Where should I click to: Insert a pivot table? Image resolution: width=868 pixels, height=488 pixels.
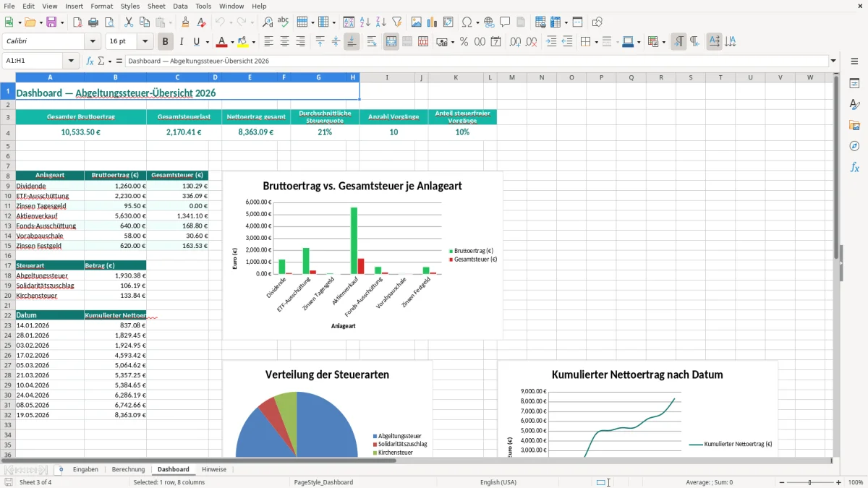448,22
